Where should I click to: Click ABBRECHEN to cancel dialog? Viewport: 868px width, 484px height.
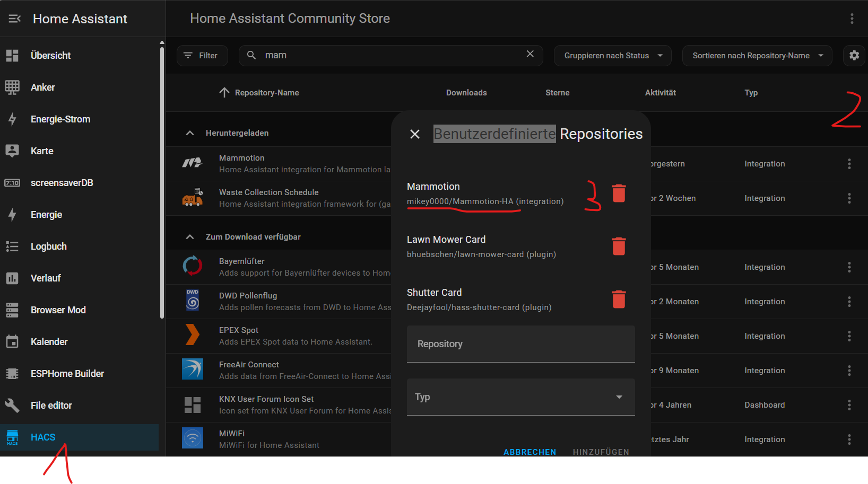click(530, 452)
